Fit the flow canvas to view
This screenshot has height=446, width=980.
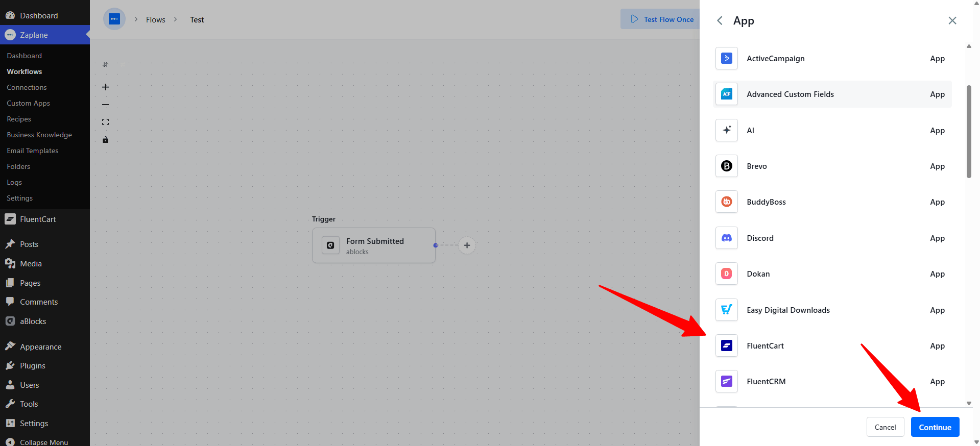(x=105, y=122)
